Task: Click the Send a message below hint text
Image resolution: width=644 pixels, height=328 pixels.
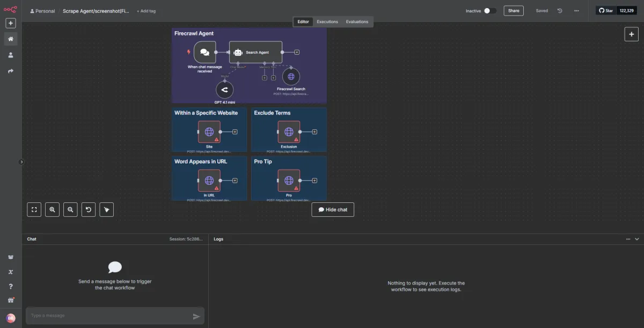Action: click(x=115, y=285)
